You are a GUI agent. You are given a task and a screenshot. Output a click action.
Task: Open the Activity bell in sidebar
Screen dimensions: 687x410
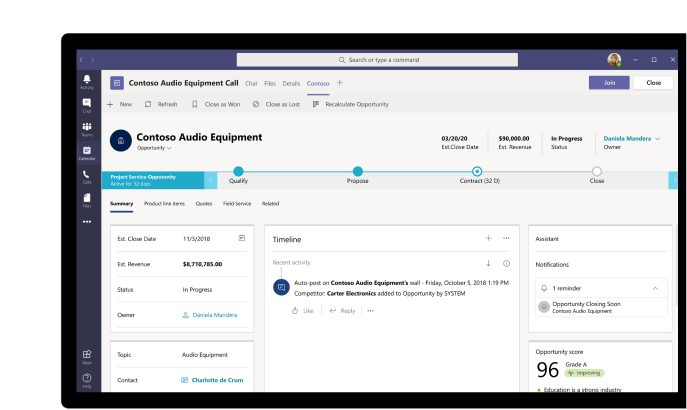[x=87, y=81]
